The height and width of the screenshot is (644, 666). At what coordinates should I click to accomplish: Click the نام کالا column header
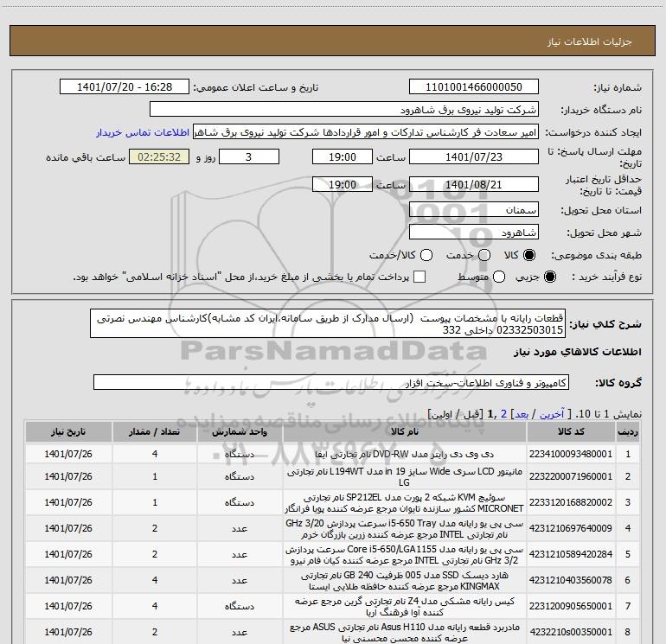405,431
